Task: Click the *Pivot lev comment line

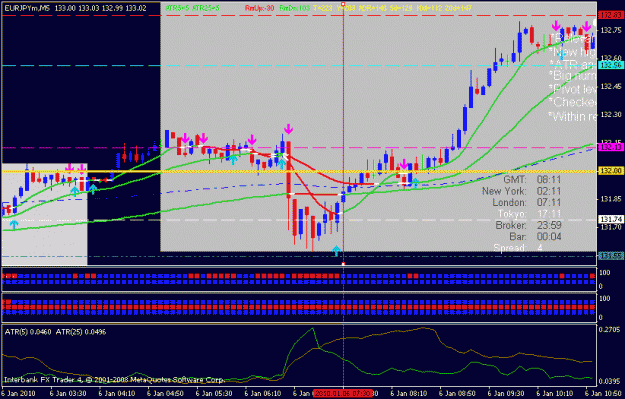Action: pyautogui.click(x=572, y=88)
